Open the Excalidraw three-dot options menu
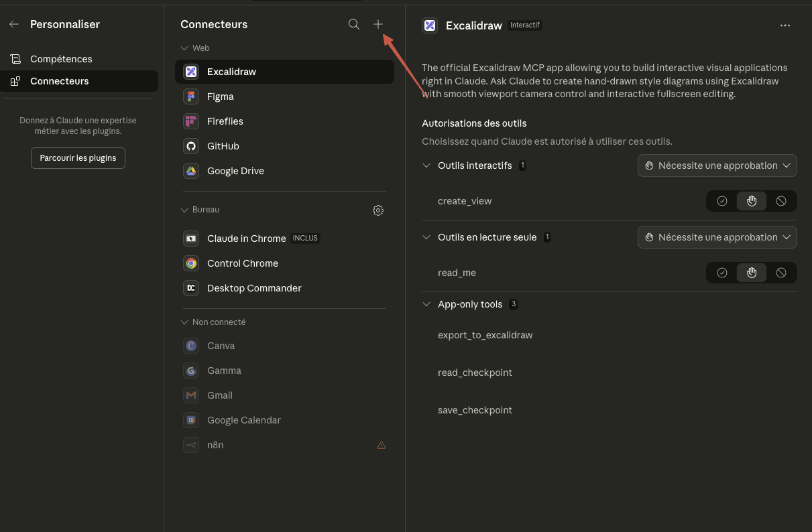 [785, 25]
